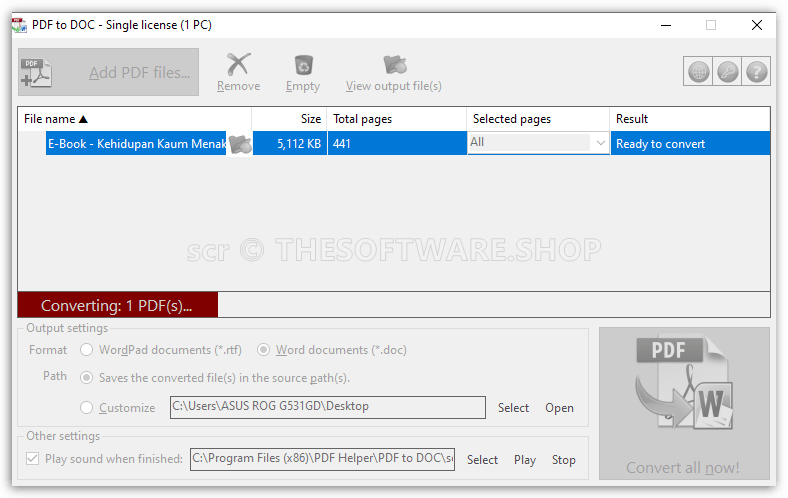Close the PDF to DOC window
Viewport: 788px width, 498px height.
(756, 25)
